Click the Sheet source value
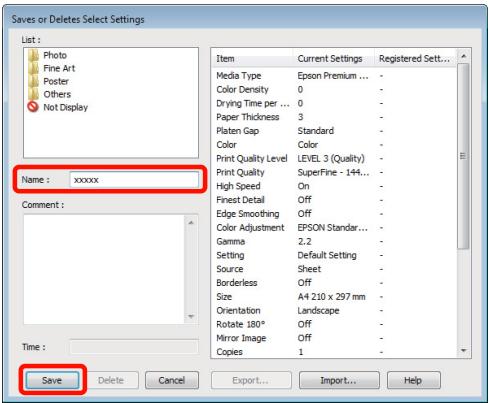Viewport: 489px width, 403px height. point(309,269)
